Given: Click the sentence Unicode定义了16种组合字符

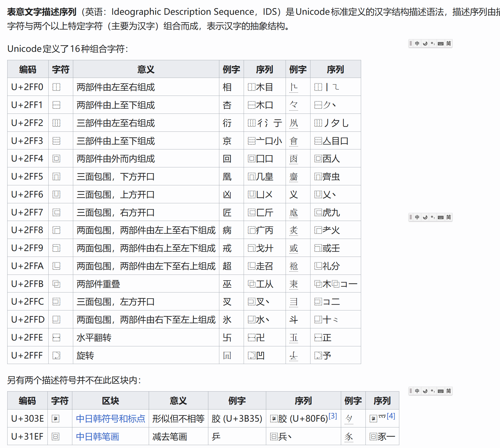Looking at the screenshot, I should point(68,49).
